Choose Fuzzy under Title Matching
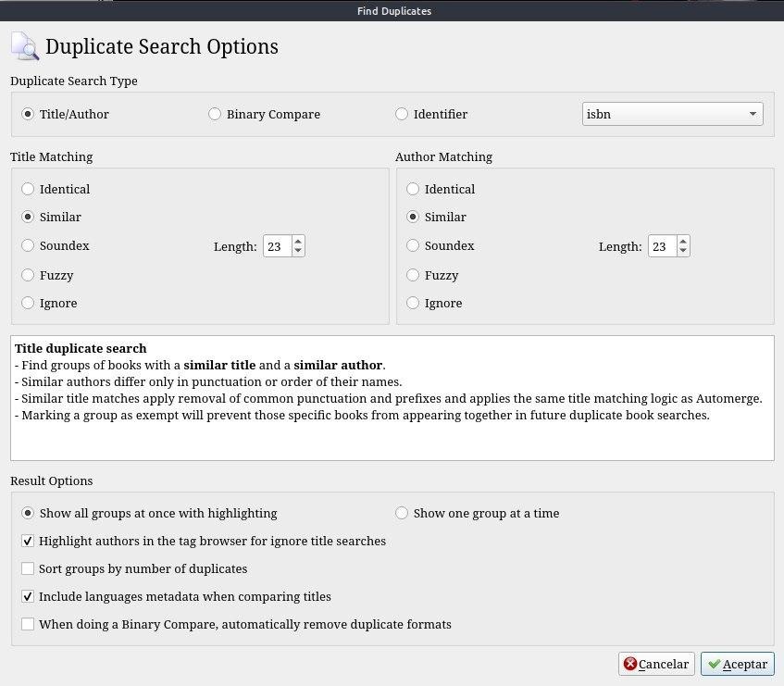Screen dimensions: 784x686 point(47,275)
